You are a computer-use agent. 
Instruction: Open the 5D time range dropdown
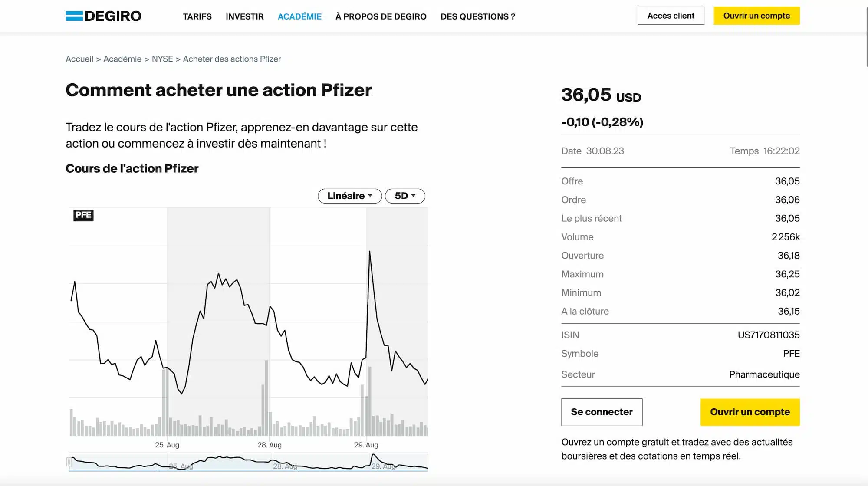coord(404,196)
